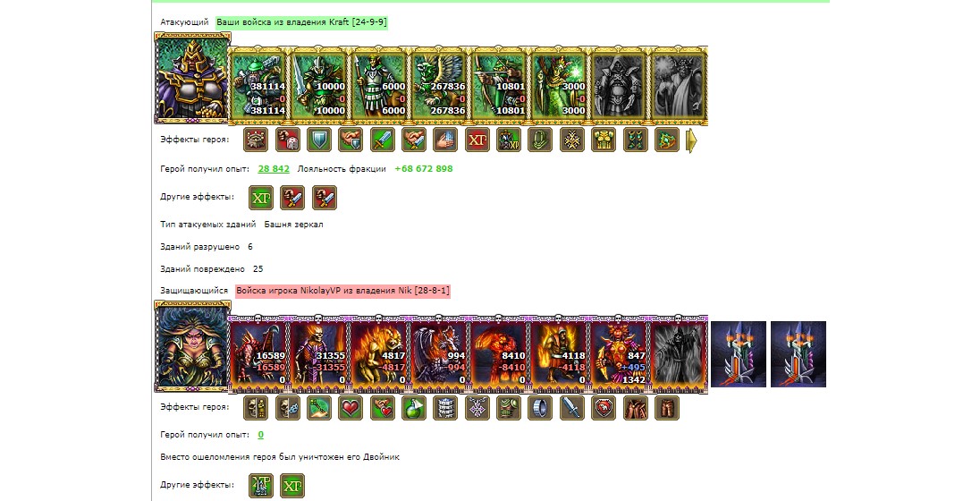The height and width of the screenshot is (501, 980).
Task: Select the winged unit card with 267836 troops
Action: click(x=438, y=84)
